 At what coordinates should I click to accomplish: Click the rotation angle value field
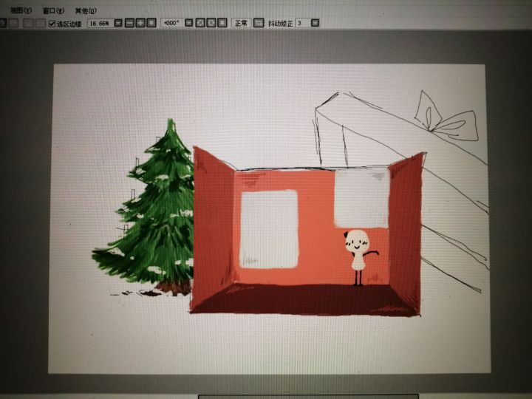click(172, 23)
